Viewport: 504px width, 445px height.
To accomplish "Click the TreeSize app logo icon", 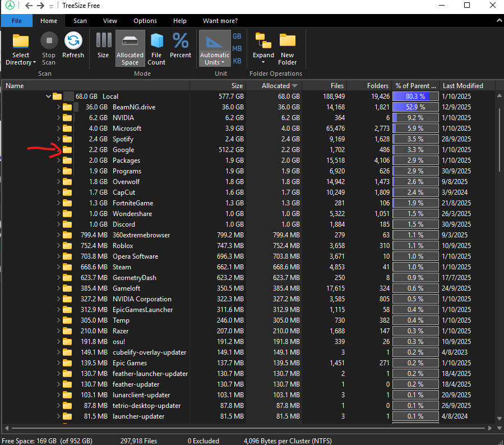I will (x=10, y=5).
